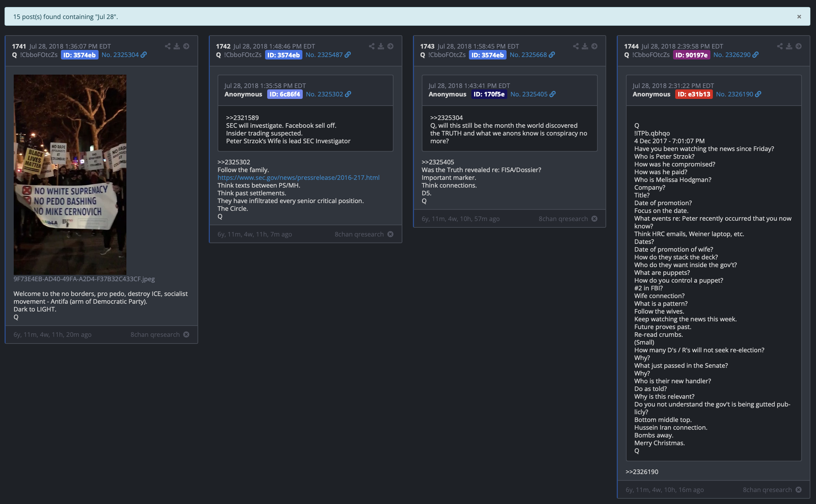The height and width of the screenshot is (504, 816).
Task: Download post 1742
Action: 381,46
